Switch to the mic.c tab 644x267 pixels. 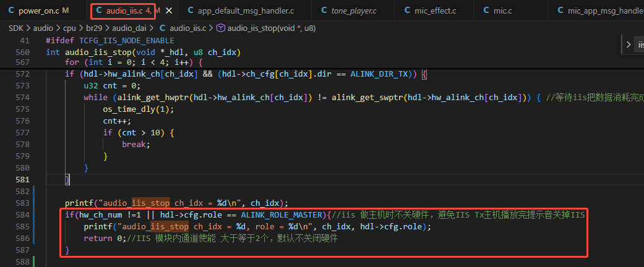coord(503,11)
